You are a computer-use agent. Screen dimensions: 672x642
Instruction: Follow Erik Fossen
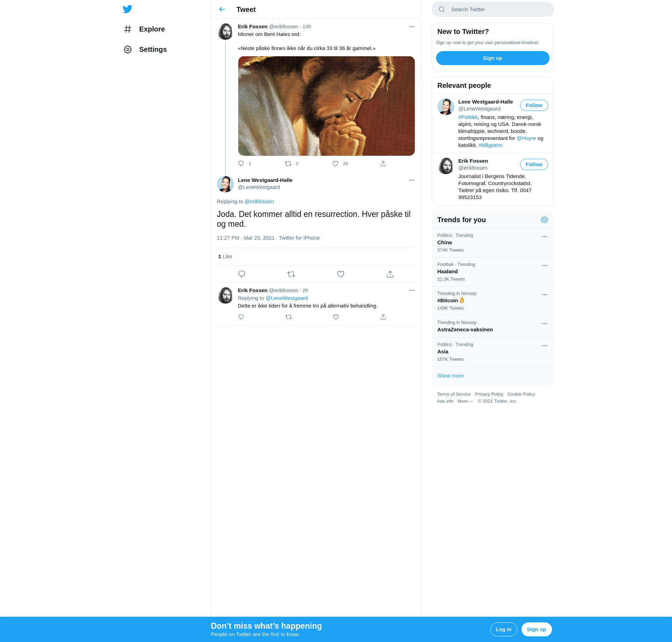click(534, 164)
